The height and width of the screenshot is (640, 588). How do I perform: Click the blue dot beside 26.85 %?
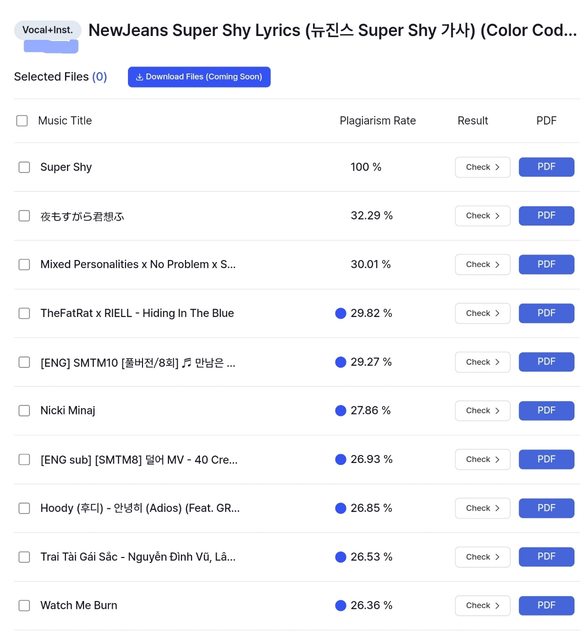[340, 508]
